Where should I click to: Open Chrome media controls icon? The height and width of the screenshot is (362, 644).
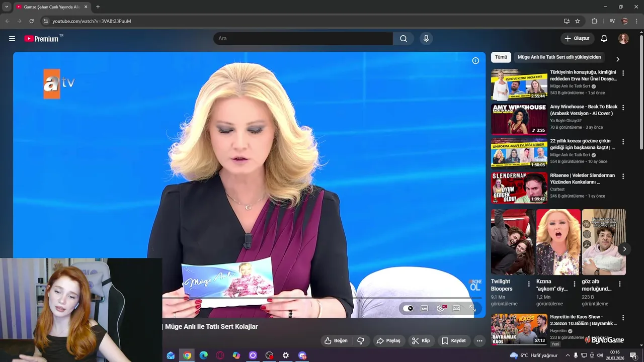612,21
